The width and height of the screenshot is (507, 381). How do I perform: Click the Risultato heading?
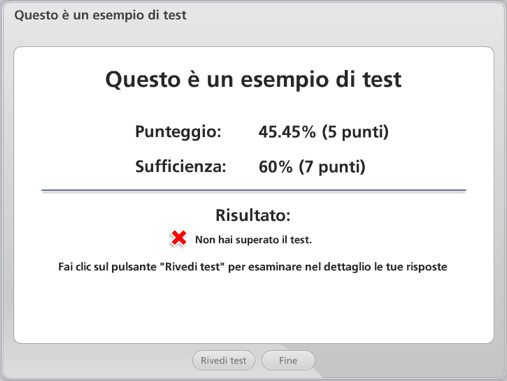click(x=253, y=215)
